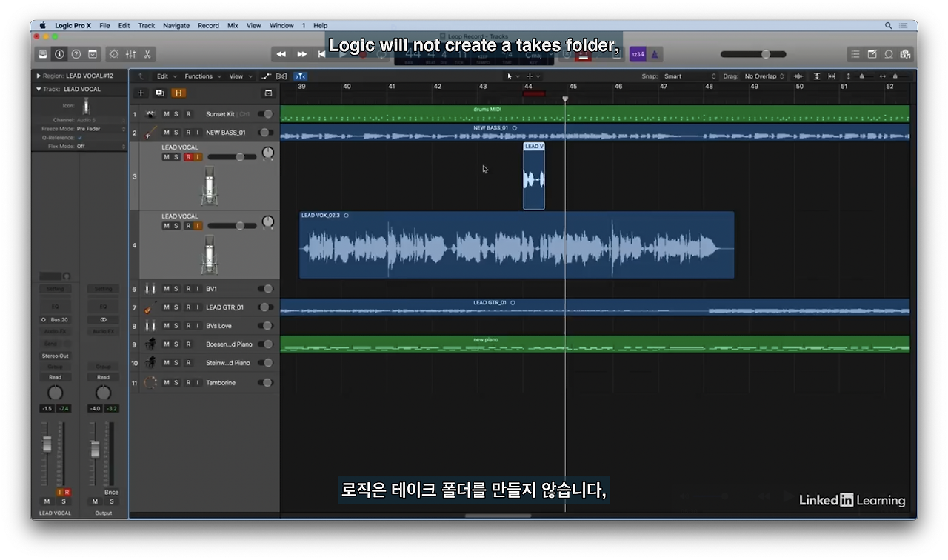Open the File menu
The image size is (948, 560).
coord(104,25)
